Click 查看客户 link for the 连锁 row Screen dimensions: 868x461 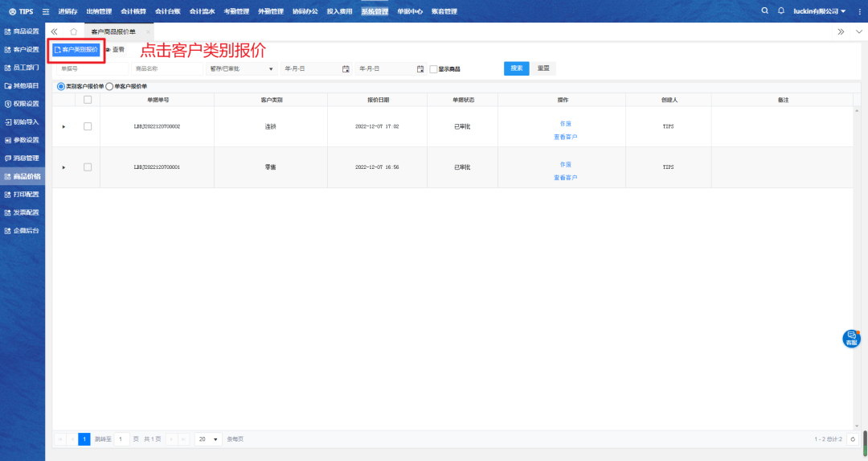click(x=565, y=137)
